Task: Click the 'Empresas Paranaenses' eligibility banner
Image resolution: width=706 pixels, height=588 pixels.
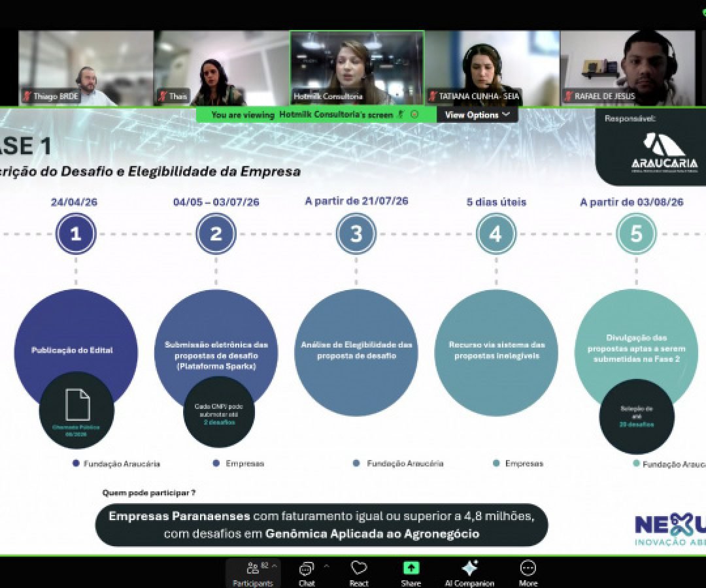Action: [322, 525]
